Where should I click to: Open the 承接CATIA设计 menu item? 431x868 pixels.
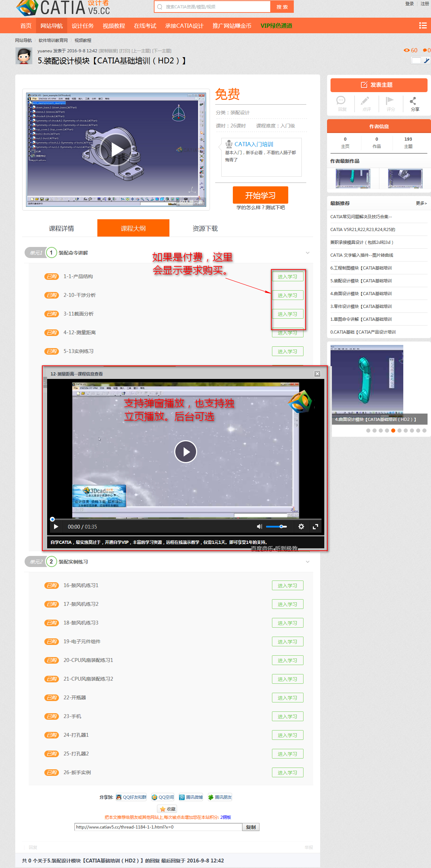pos(184,26)
